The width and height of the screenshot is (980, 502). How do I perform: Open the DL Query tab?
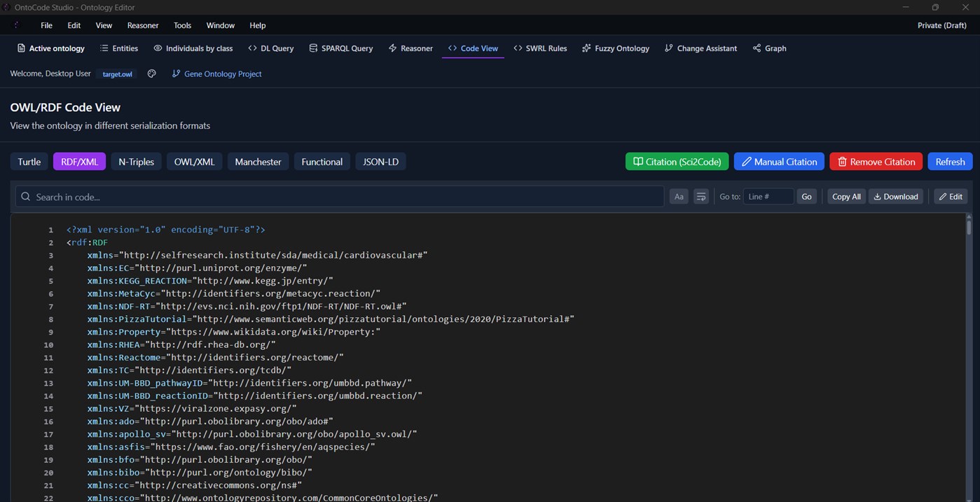coord(271,48)
